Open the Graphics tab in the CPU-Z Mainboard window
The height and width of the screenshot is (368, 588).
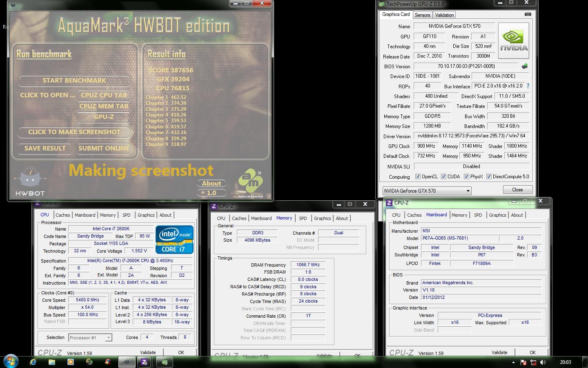point(497,215)
